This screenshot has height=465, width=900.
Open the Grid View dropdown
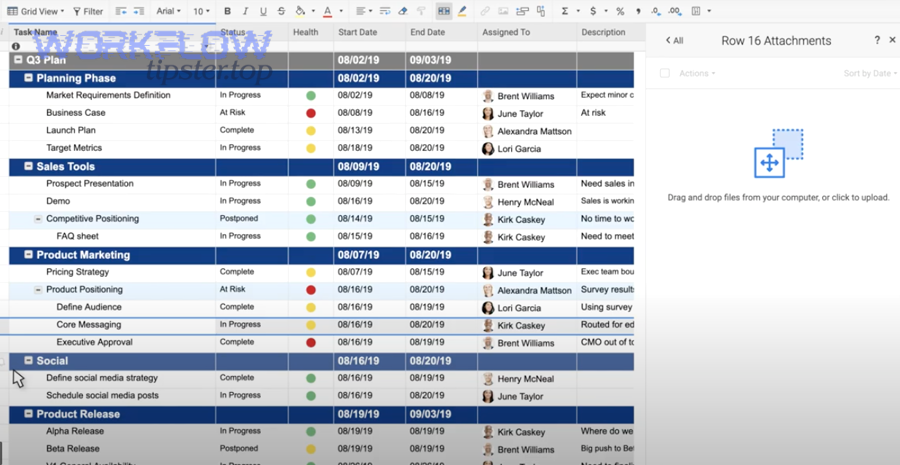point(37,11)
